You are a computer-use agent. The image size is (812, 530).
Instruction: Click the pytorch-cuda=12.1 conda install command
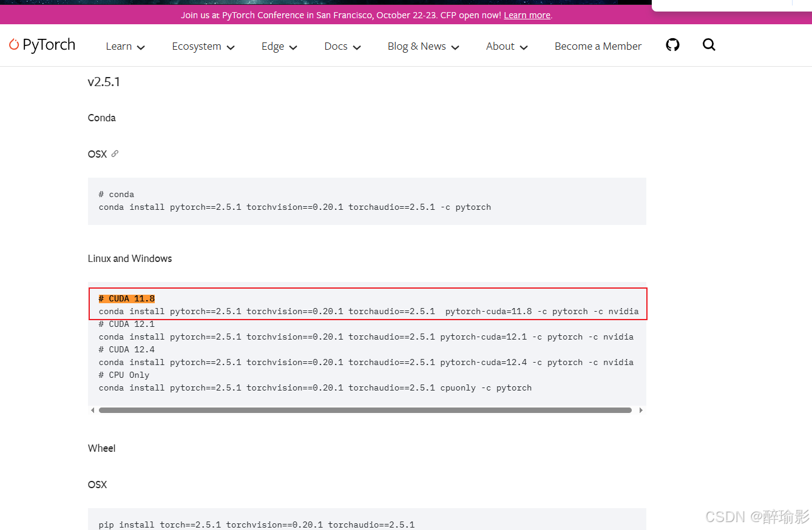pyautogui.click(x=366, y=337)
